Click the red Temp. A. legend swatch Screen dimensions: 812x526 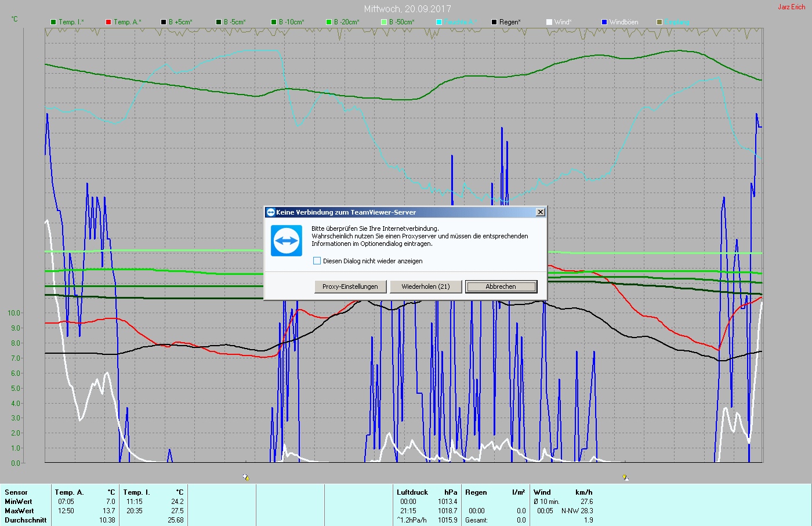108,22
